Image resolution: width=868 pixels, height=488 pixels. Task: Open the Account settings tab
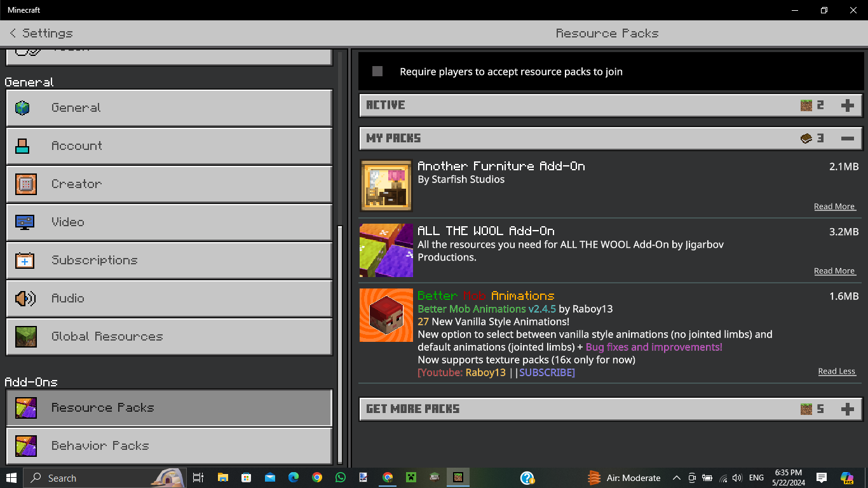(169, 146)
